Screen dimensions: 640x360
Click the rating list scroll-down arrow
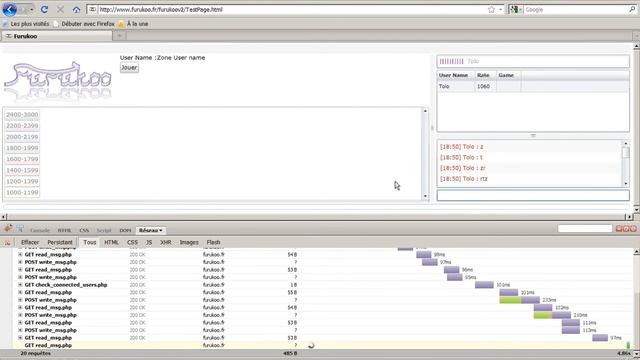click(425, 196)
